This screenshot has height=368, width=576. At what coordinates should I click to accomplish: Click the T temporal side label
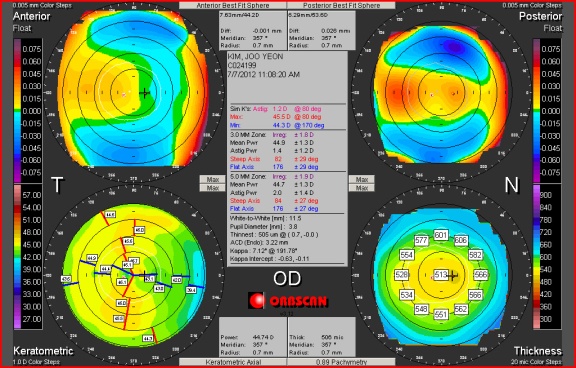click(57, 185)
